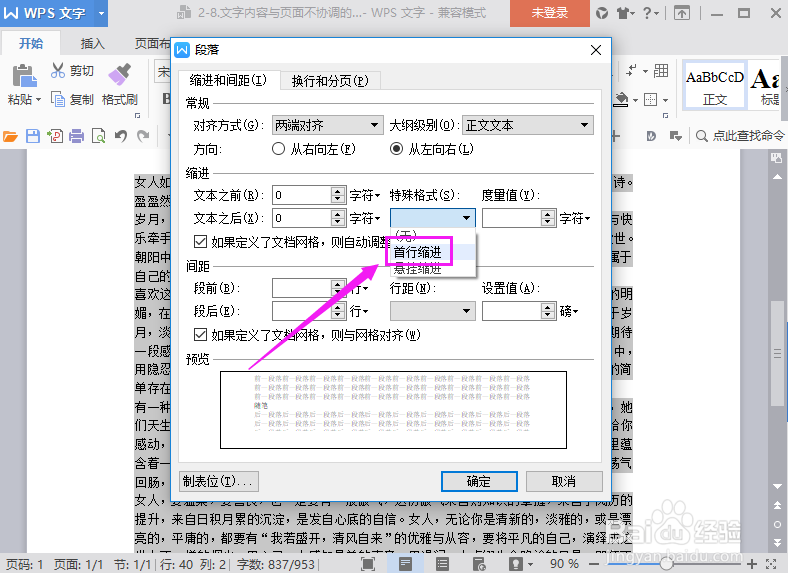Click the skin shirt icon in title bar
Viewport: 788px width, 584px height.
623,13
